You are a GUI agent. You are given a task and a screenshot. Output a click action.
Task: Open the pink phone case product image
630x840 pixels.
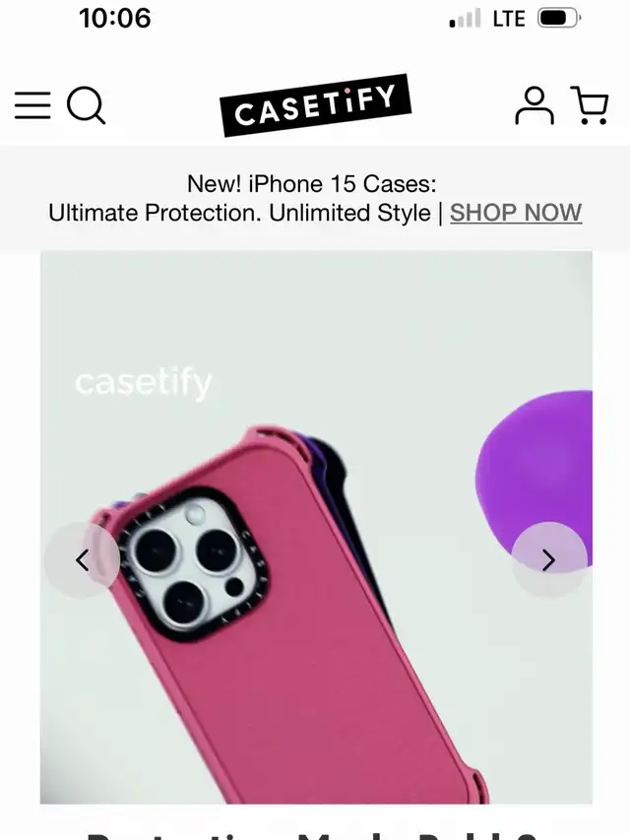pos(316,527)
